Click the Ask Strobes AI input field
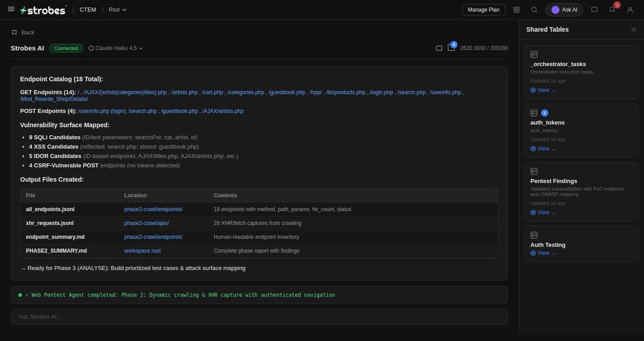This screenshot has width=644, height=341. coord(259,316)
